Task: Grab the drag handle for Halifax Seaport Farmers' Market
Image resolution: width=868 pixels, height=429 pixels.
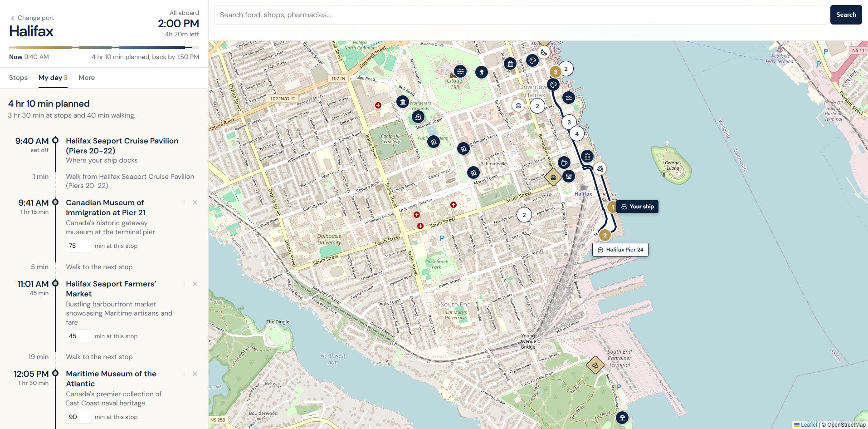Action: (x=184, y=284)
